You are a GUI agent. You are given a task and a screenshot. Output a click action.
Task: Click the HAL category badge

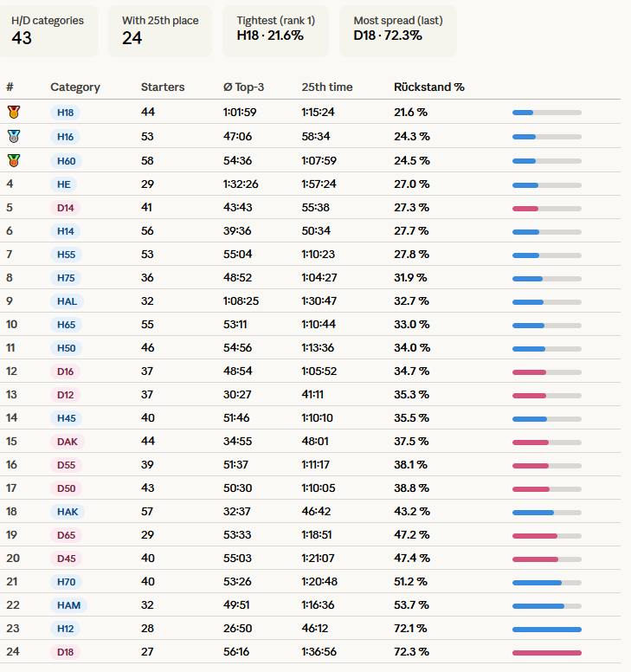[x=65, y=301]
